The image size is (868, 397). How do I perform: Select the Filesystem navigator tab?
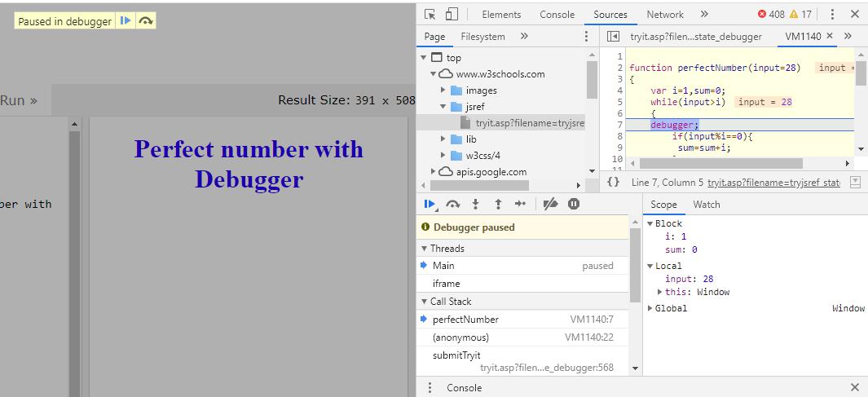point(482,37)
